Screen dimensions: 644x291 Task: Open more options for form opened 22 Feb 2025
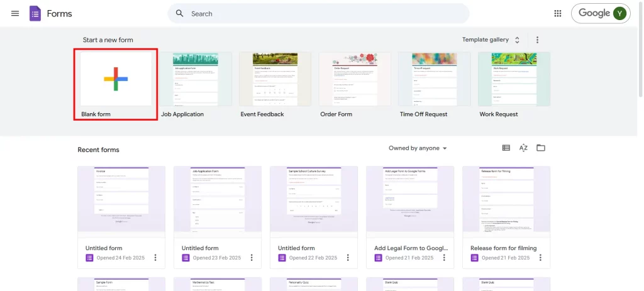[x=348, y=258]
